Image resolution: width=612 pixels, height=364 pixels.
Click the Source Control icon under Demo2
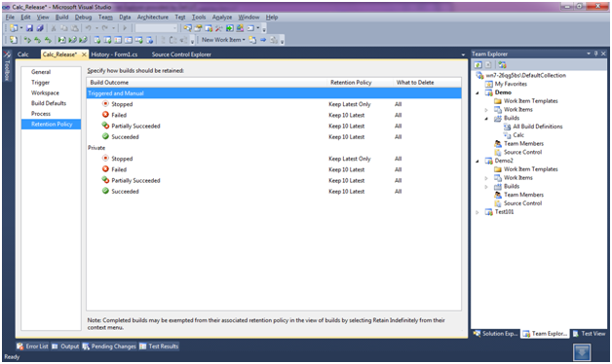point(498,203)
